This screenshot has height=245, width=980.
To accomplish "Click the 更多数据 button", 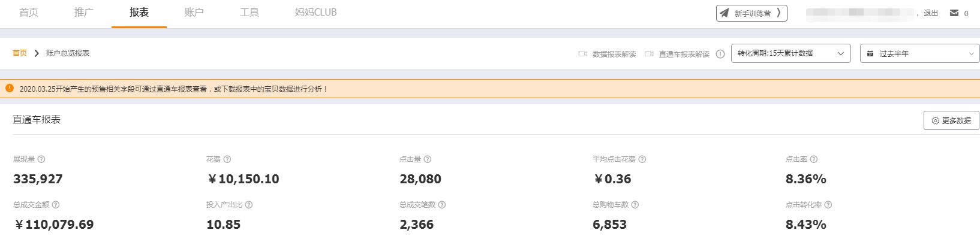I will click(x=951, y=120).
